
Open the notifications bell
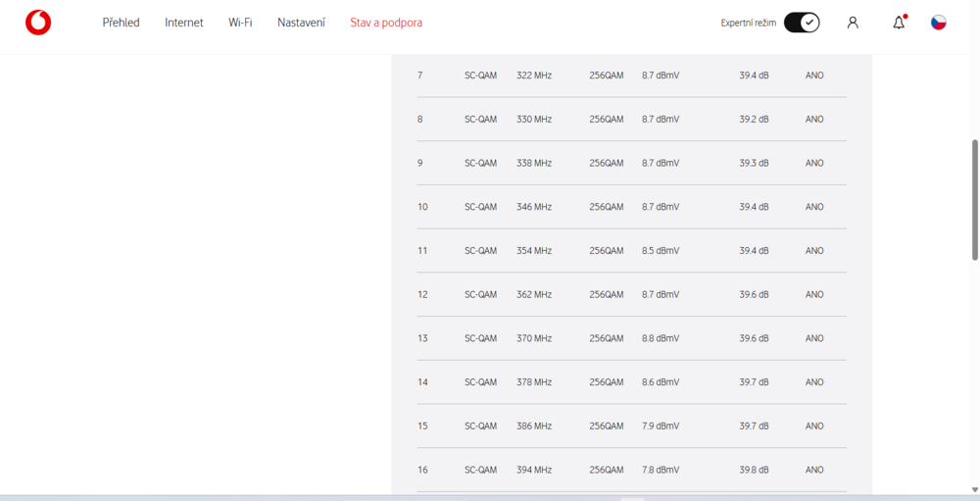(899, 23)
